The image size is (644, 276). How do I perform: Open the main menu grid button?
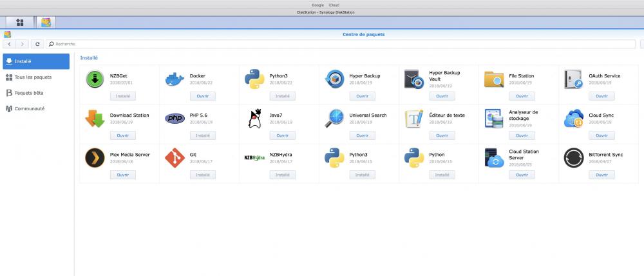tap(19, 23)
